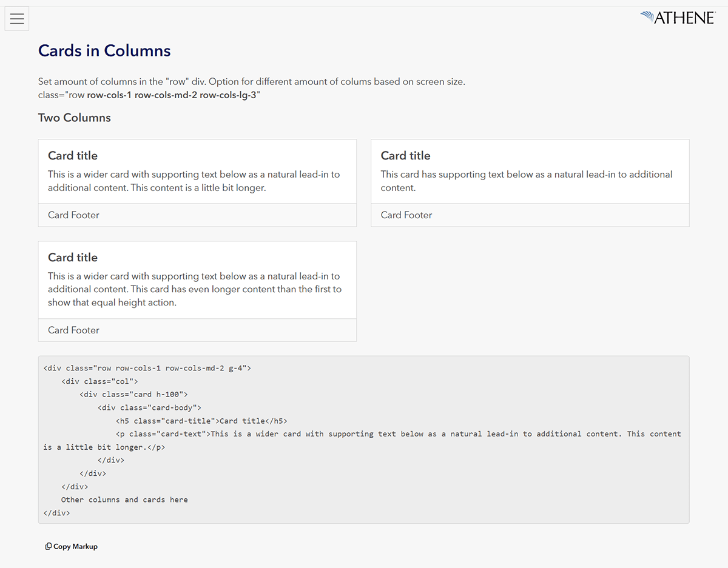728x568 pixels.
Task: Select the Two Columns section heading
Action: pyautogui.click(x=74, y=118)
